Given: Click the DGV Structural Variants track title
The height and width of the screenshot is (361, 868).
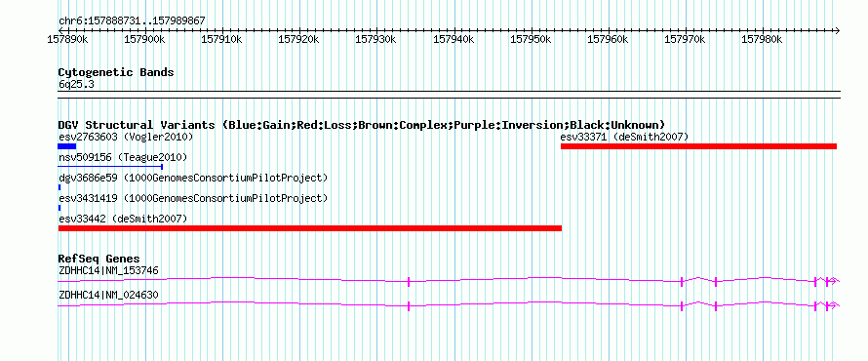Looking at the screenshot, I should 362,125.
